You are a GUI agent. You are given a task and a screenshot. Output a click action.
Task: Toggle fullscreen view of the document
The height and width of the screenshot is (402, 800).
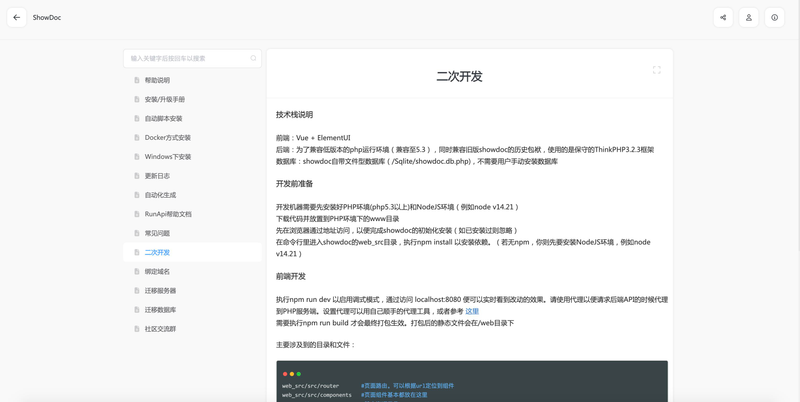(657, 70)
